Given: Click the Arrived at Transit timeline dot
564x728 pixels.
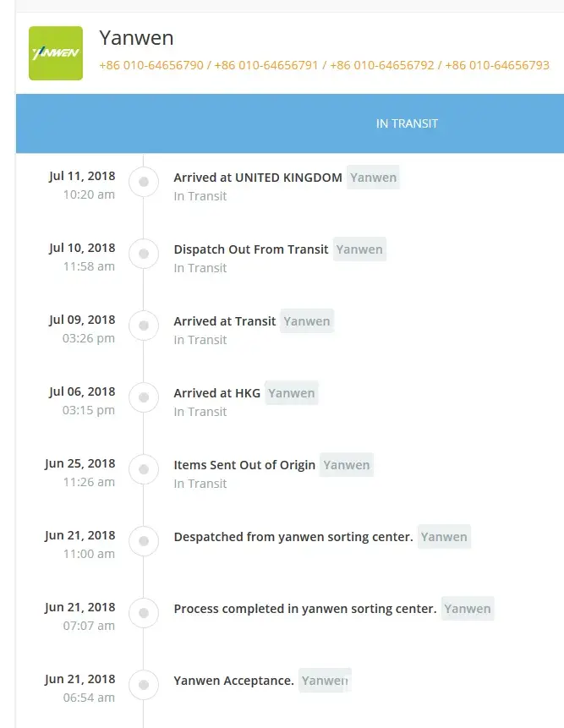Looking at the screenshot, I should pos(144,325).
